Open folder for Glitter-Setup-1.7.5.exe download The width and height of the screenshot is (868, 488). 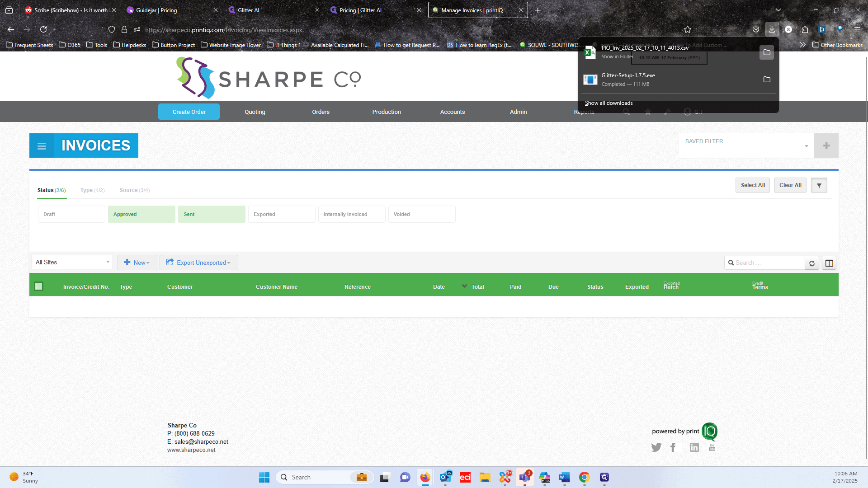(x=767, y=80)
